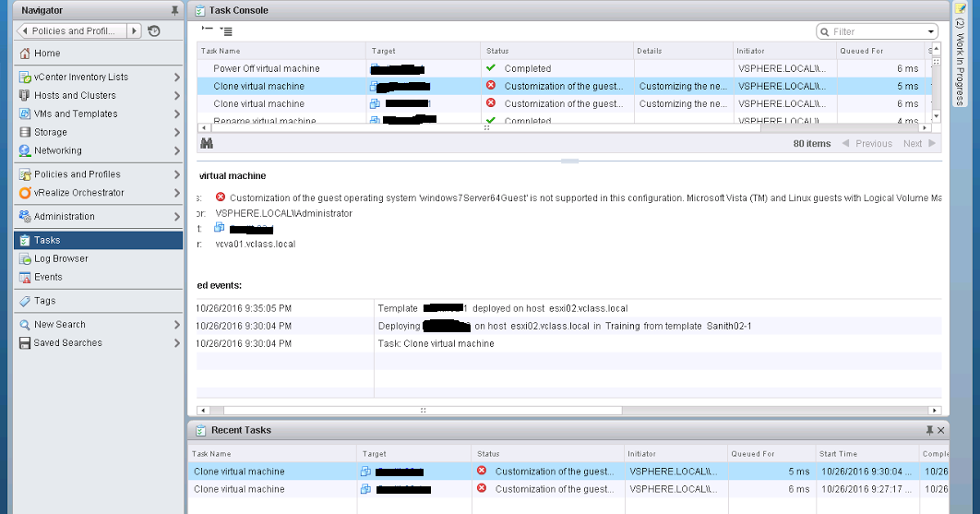Viewport: 980px width, 514px height.
Task: Select the Power Off virtual machine task row
Action: pos(267,68)
